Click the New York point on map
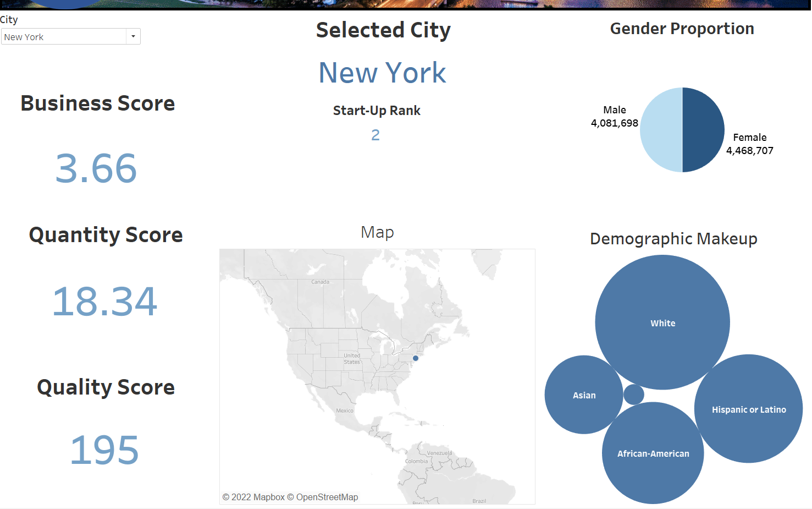 click(416, 358)
